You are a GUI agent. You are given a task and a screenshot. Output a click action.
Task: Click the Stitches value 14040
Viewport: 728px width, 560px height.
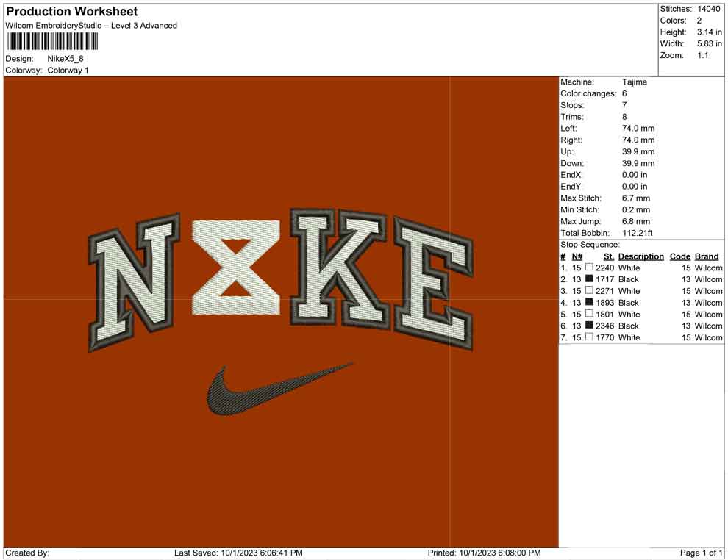click(x=708, y=9)
